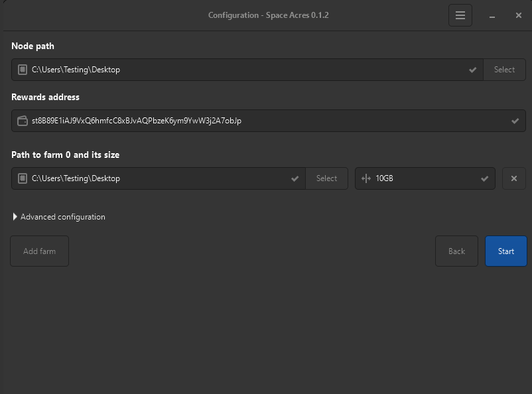Click the drive icon in farm 0 path field
The height and width of the screenshot is (394, 532).
[23, 178]
